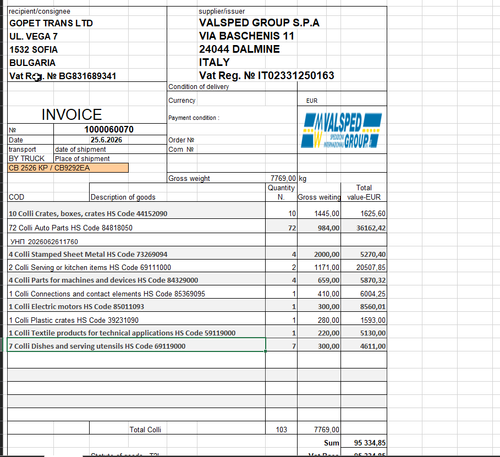This screenshot has height=457, width=500.
Task: Click gross weight 280,00 for Plastic crates
Action: 328,320
